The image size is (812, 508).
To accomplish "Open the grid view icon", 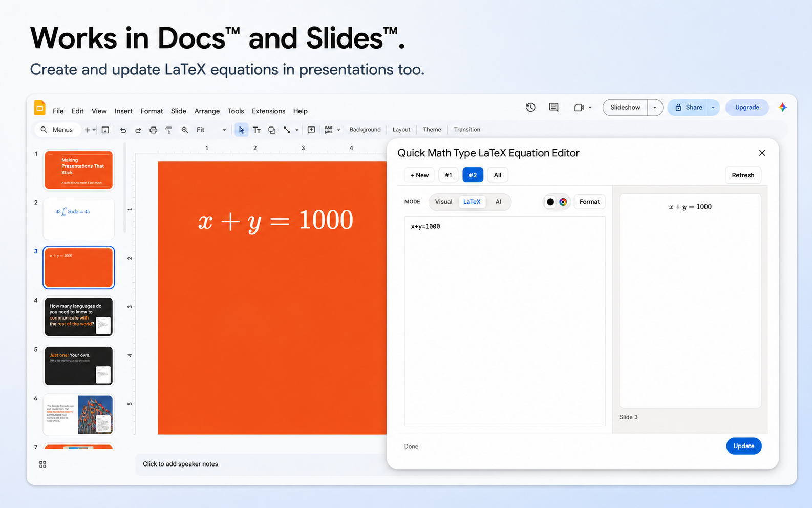I will (42, 464).
